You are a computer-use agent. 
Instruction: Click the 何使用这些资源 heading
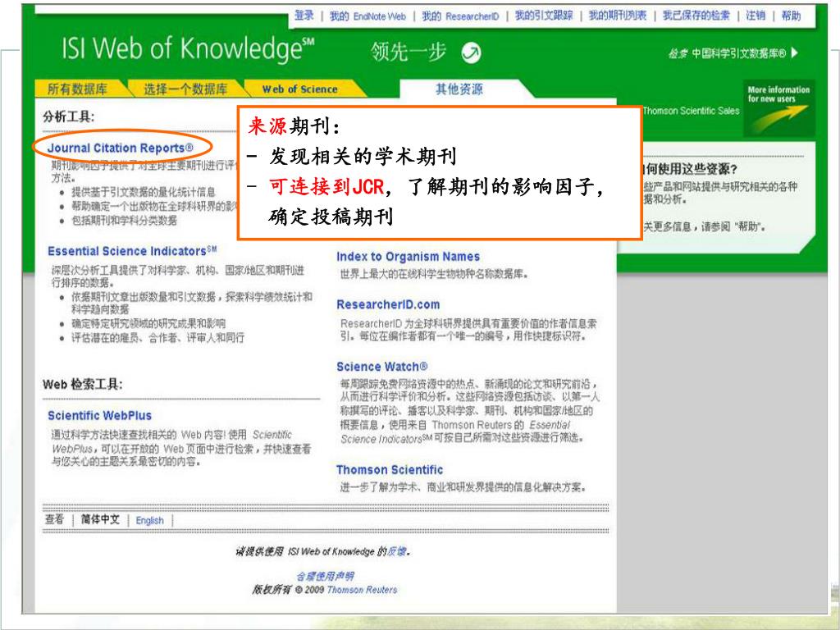(690, 169)
